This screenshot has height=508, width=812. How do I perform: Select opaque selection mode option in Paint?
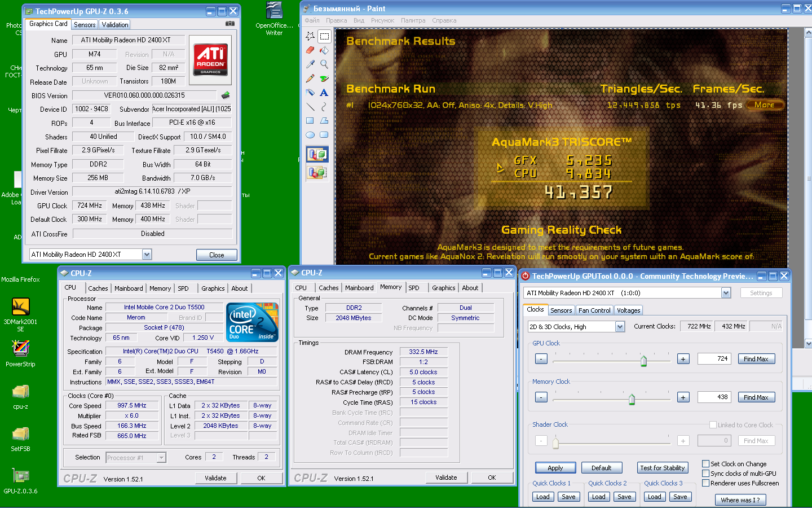click(x=317, y=154)
